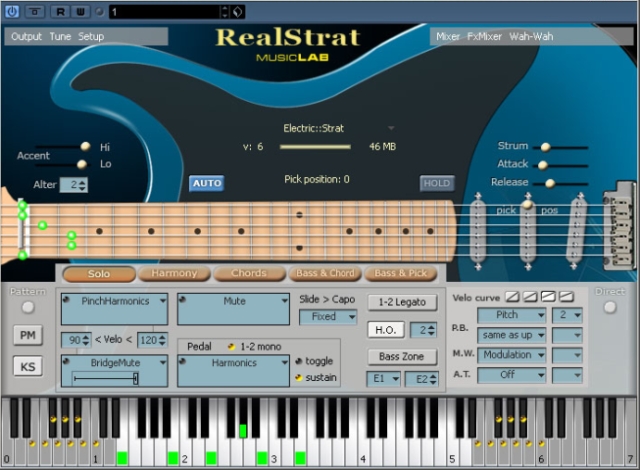Click the Read automation R button
640x470 pixels.
[60, 12]
